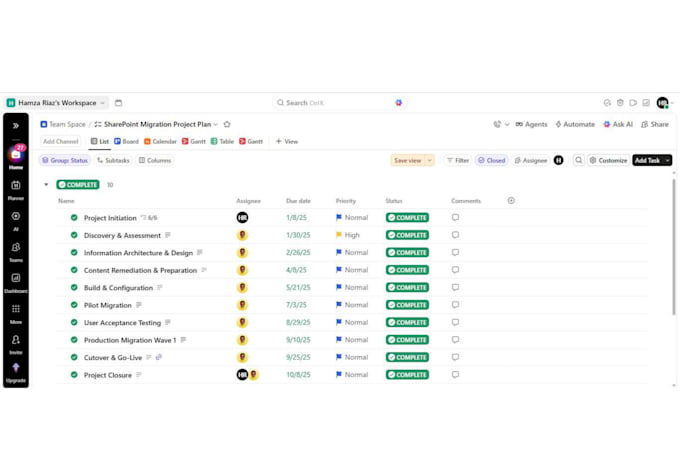Viewport: 680px width, 459px height.
Task: Toggle completion check for User Acceptance Testing
Action: click(74, 322)
